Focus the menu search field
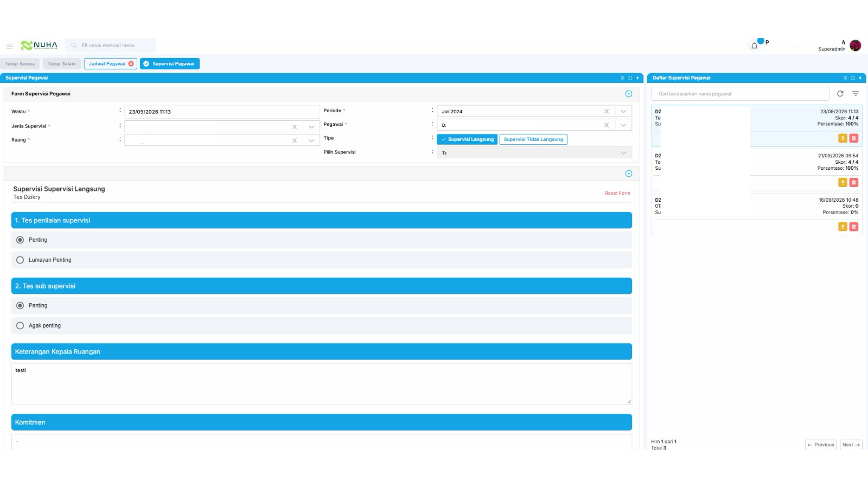The height and width of the screenshot is (488, 868). (x=111, y=46)
